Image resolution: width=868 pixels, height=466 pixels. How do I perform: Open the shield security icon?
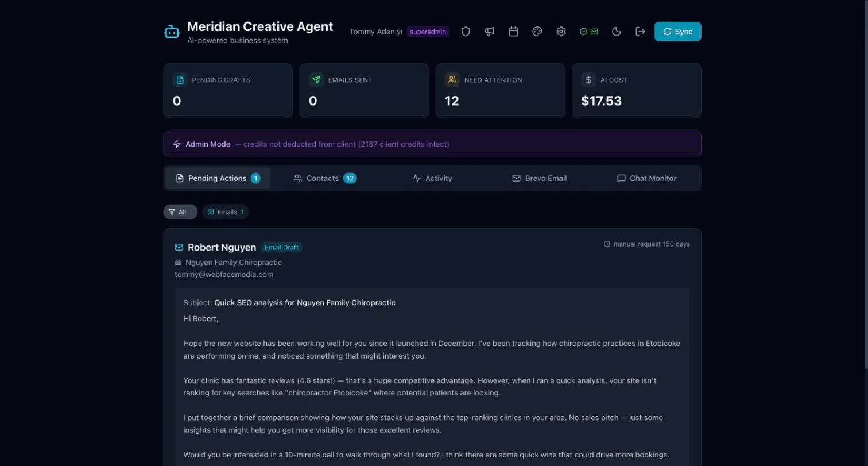point(466,32)
